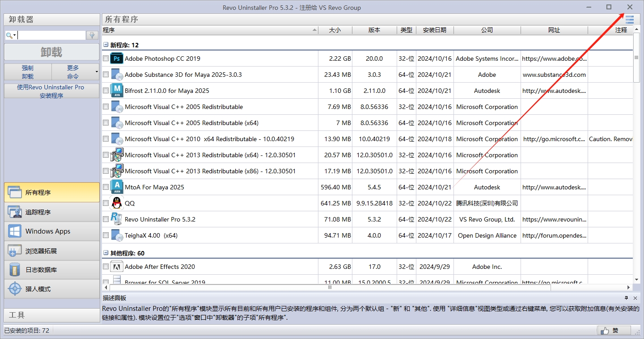Open the 更多命令 dropdown arrow
Viewport: 644px width, 339px height.
(x=97, y=72)
